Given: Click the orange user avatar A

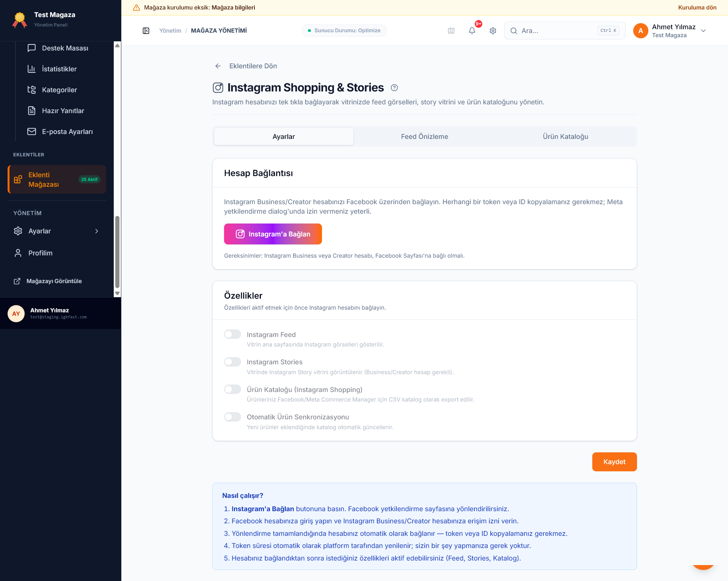Looking at the screenshot, I should pos(641,31).
